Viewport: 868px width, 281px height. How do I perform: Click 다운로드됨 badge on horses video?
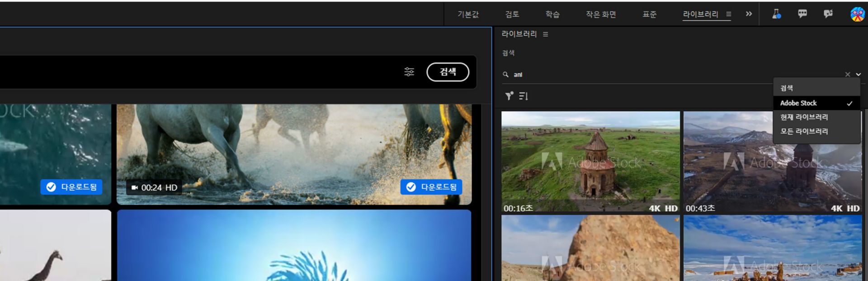(x=431, y=187)
